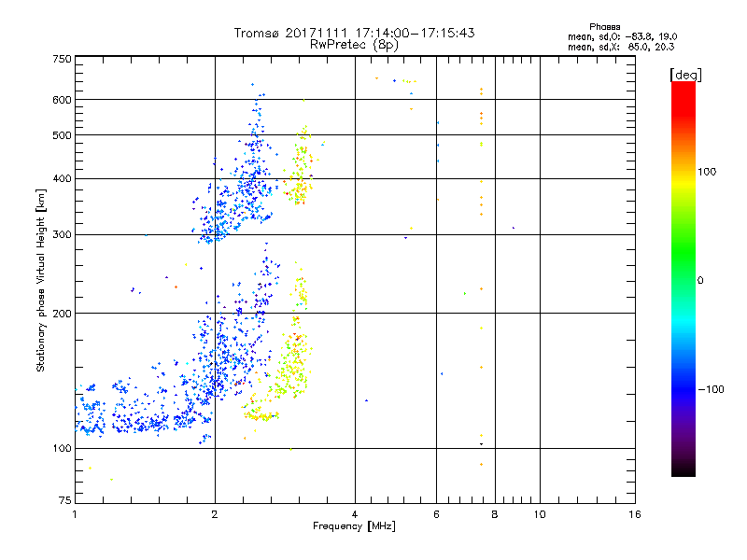Image resolution: width=747 pixels, height=560 pixels.
Task: Click the x-axis tick label '4'
Action: [355, 514]
